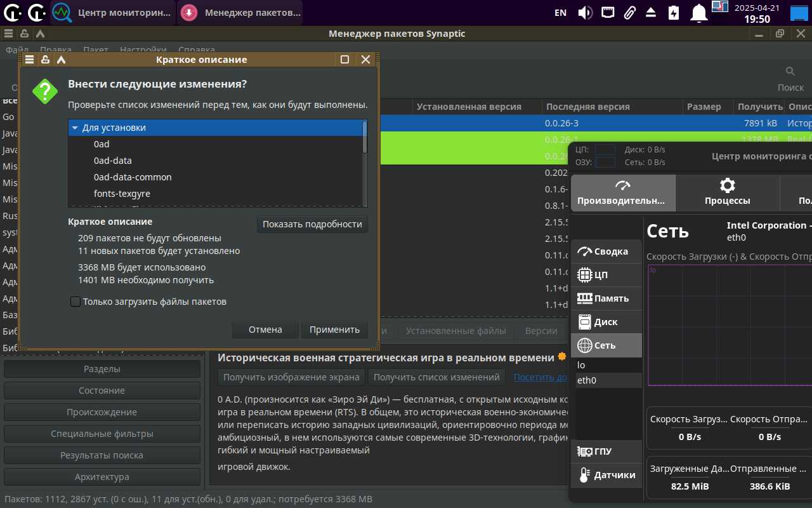Open the window menu icon of Краткое описание dialog
The width and height of the screenshot is (812, 508).
point(29,60)
